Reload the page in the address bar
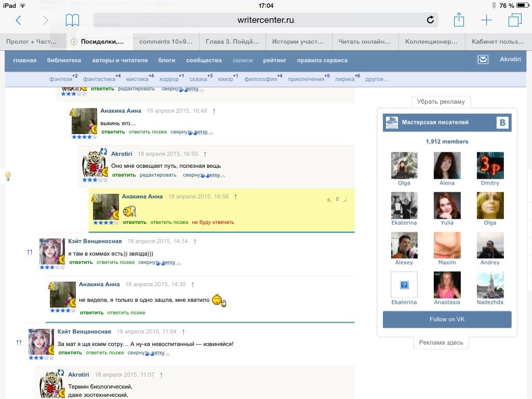The image size is (532, 399). [x=430, y=20]
